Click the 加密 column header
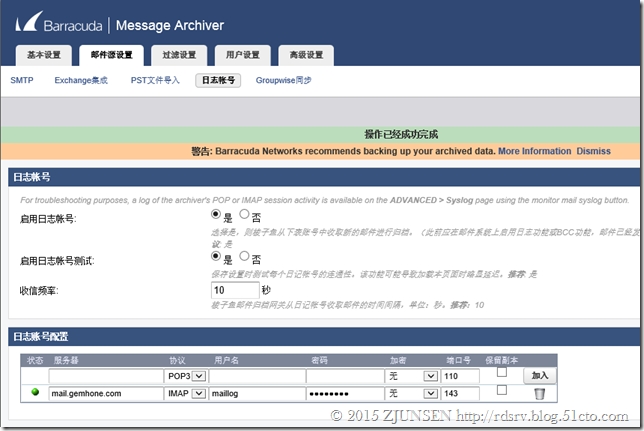This screenshot has height=431, width=644. 398,360
